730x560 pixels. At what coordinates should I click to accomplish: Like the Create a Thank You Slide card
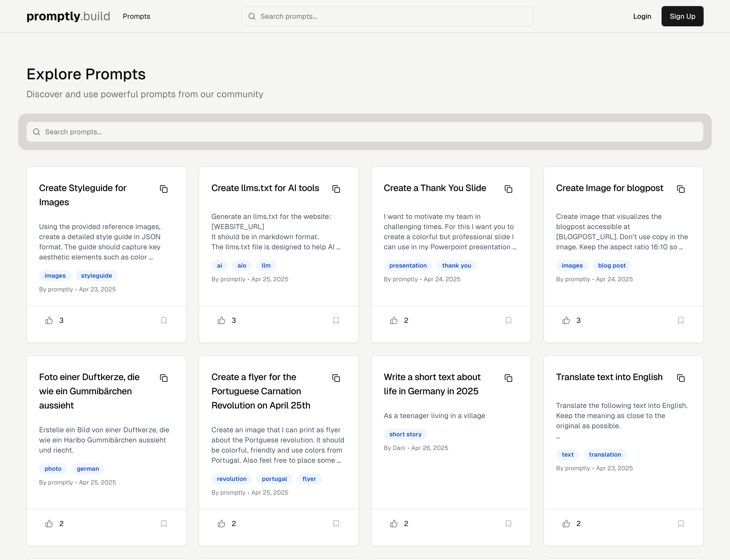point(394,320)
